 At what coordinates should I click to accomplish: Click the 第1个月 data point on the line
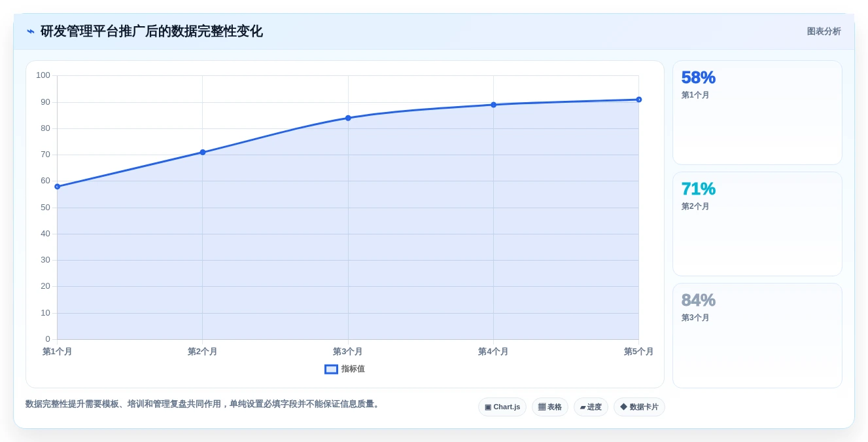(x=58, y=187)
